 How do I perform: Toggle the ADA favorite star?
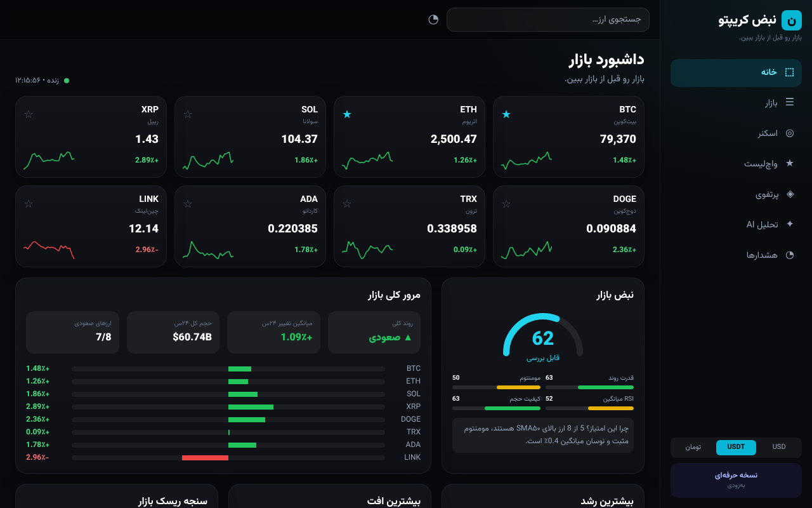click(x=188, y=204)
